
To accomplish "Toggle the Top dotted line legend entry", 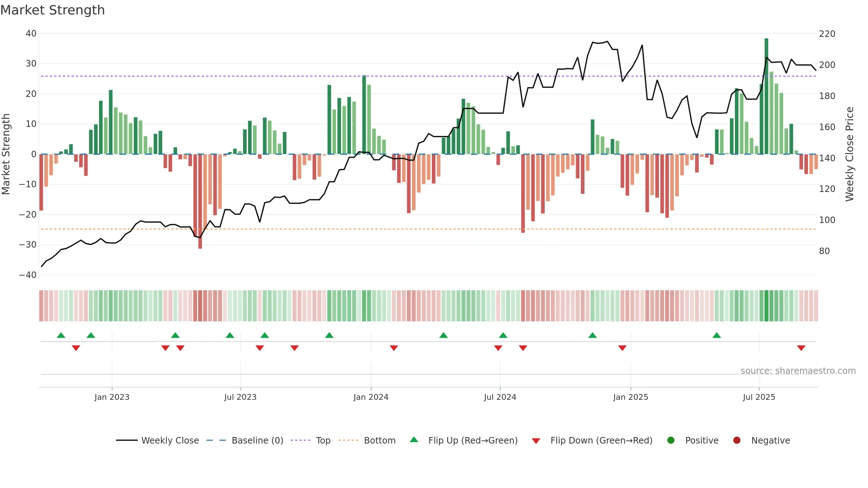I will pyautogui.click(x=311, y=440).
